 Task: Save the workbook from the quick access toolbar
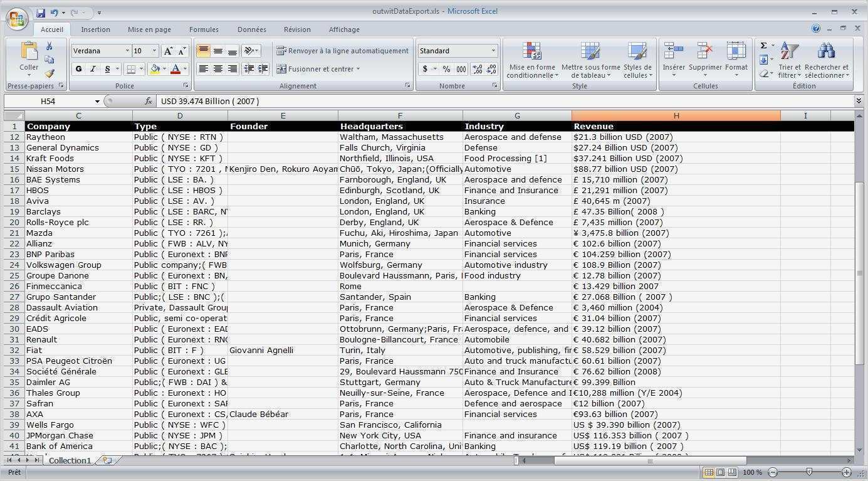(41, 13)
